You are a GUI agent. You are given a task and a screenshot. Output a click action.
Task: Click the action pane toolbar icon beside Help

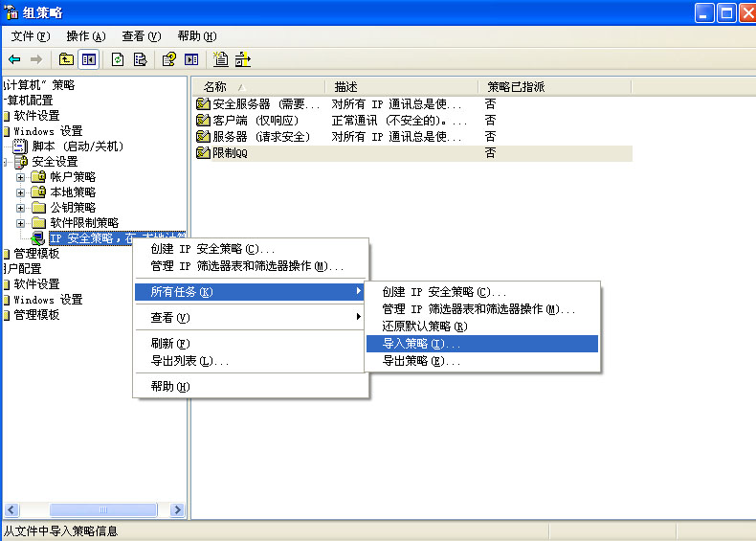pos(191,59)
